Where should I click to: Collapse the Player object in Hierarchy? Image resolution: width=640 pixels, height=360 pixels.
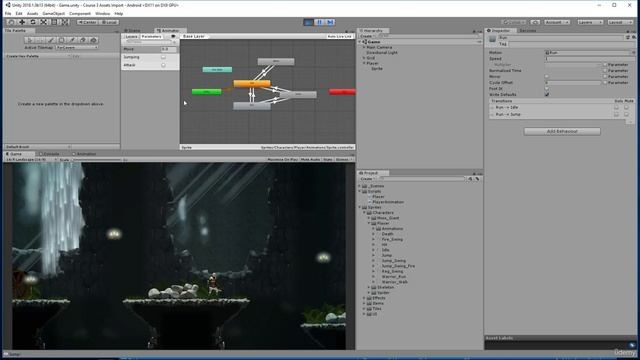364,63
